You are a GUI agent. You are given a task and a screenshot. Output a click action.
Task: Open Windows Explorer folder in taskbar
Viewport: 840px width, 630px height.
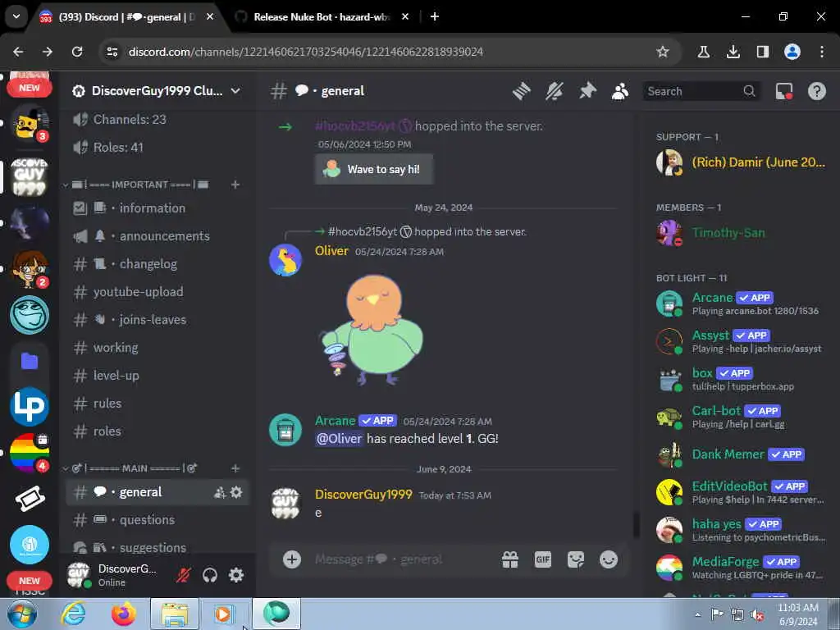(x=175, y=614)
